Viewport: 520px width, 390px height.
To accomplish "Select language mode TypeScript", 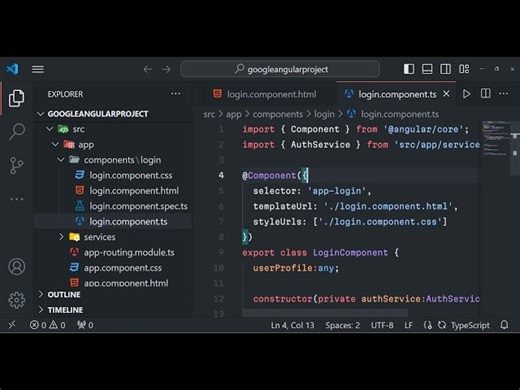I will 470,325.
